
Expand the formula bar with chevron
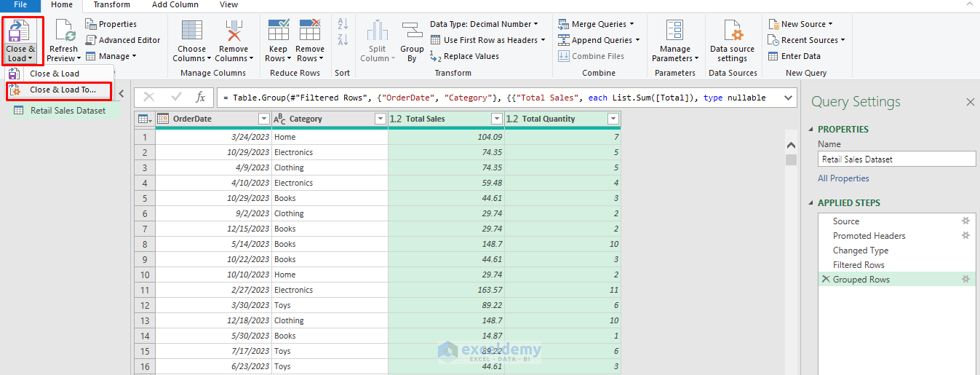pyautogui.click(x=789, y=98)
